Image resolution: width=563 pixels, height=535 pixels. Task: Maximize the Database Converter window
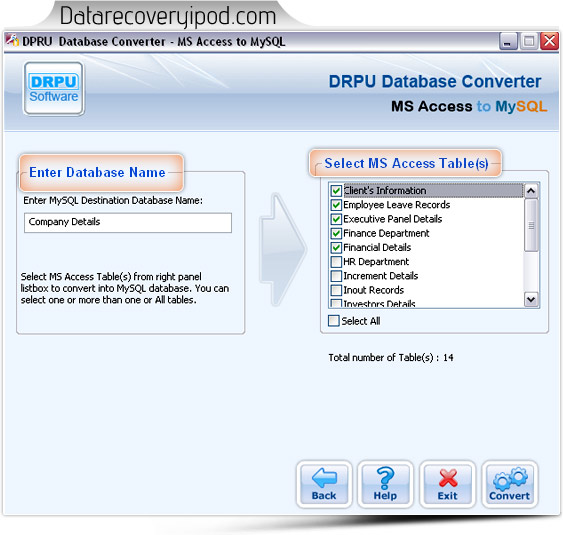point(529,41)
